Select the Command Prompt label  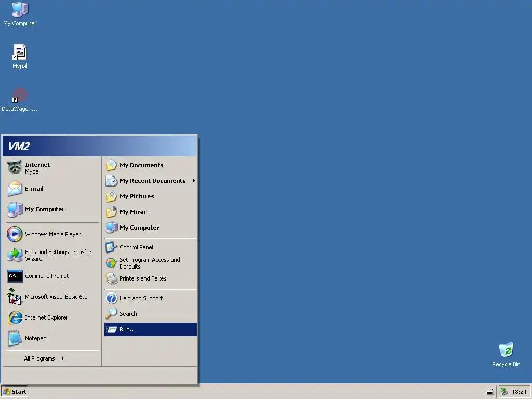tap(47, 276)
